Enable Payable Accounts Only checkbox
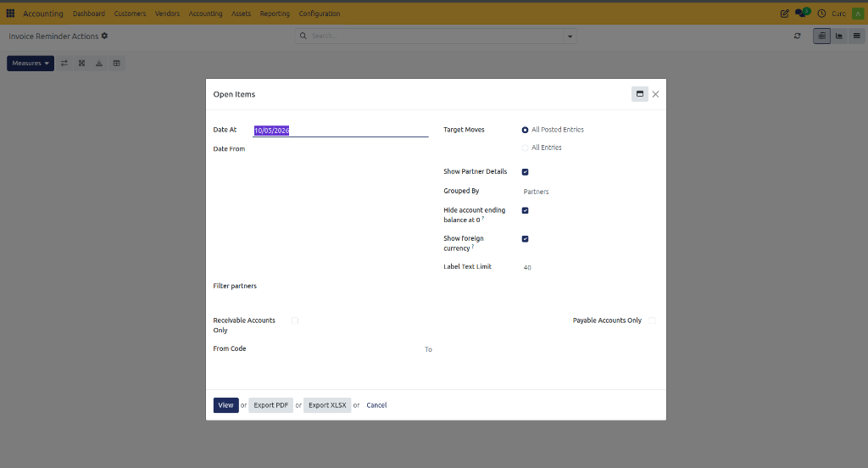Screen dimensions: 868x468 point(652,320)
